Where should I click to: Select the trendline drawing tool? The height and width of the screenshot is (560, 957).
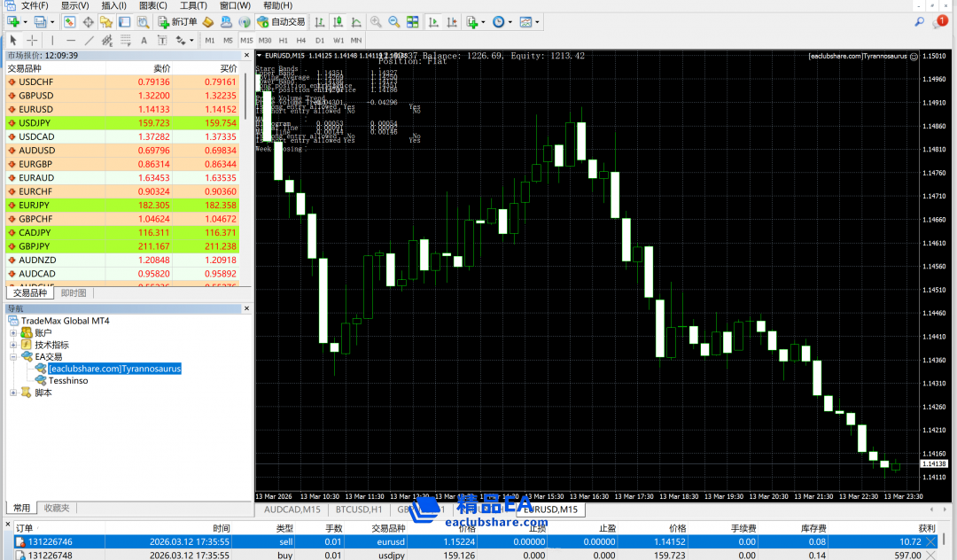pos(89,40)
